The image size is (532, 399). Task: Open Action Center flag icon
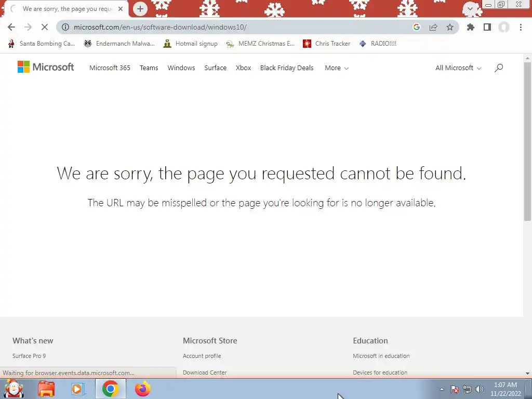455,390
